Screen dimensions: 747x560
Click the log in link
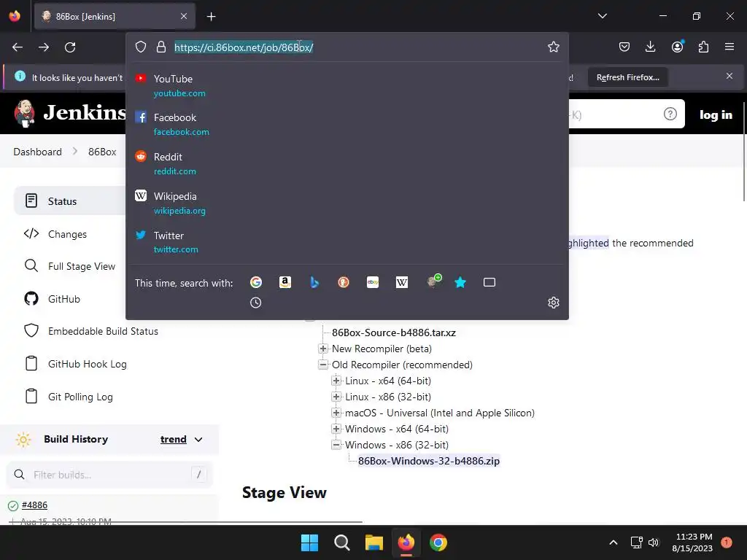[x=716, y=114]
